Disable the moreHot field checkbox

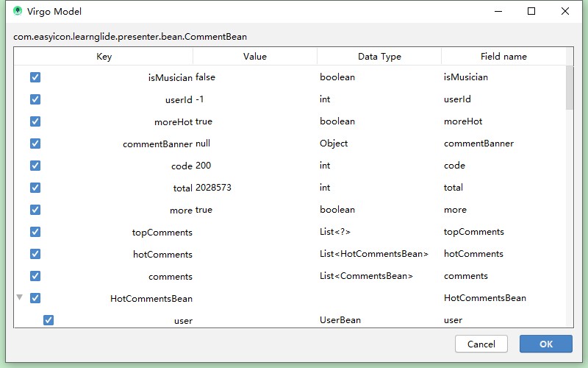coord(35,121)
